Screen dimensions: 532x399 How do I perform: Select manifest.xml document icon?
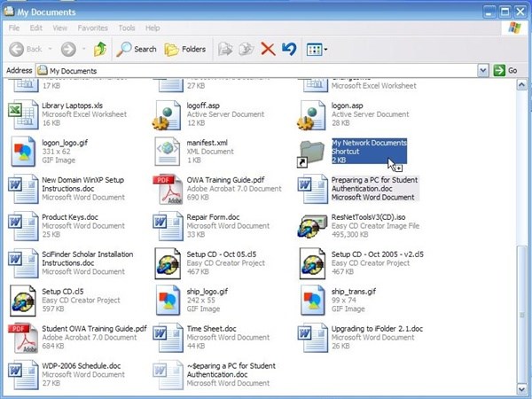point(168,153)
